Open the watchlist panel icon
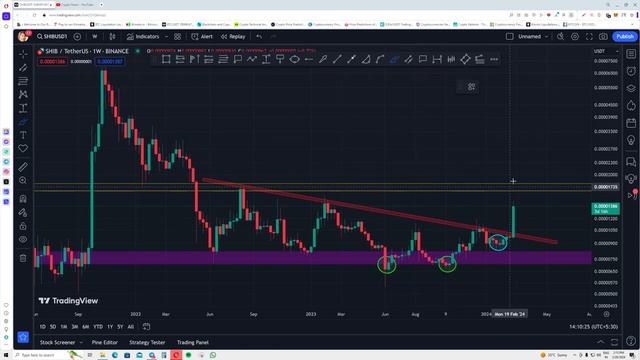This screenshot has width=640, height=360. [631, 54]
